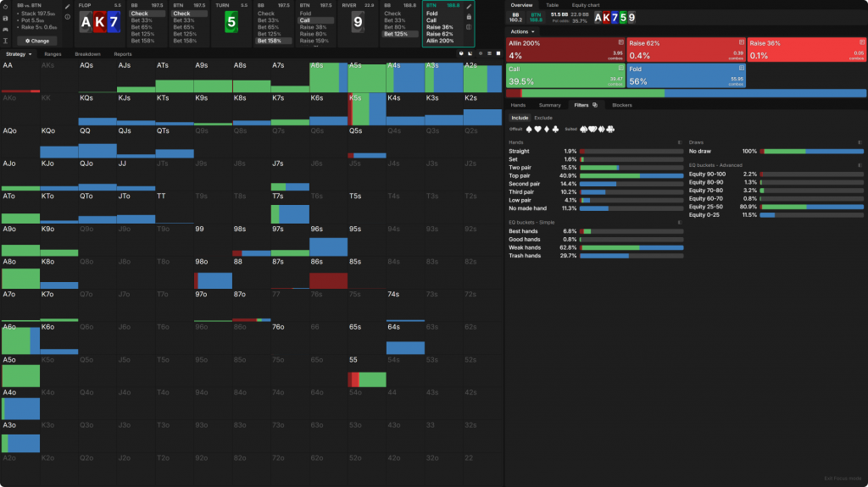Select the flop Ace card
Image resolution: width=868 pixels, height=487 pixels.
tap(86, 23)
